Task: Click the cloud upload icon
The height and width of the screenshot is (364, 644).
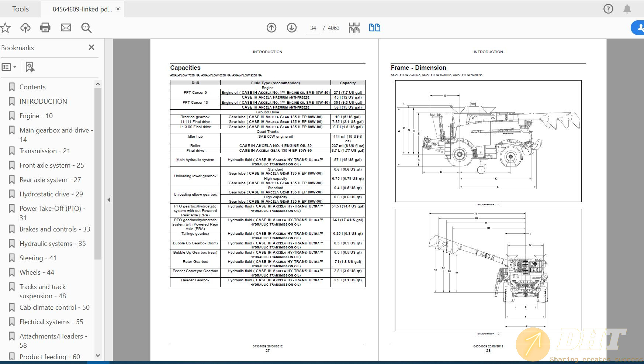Action: tap(25, 28)
